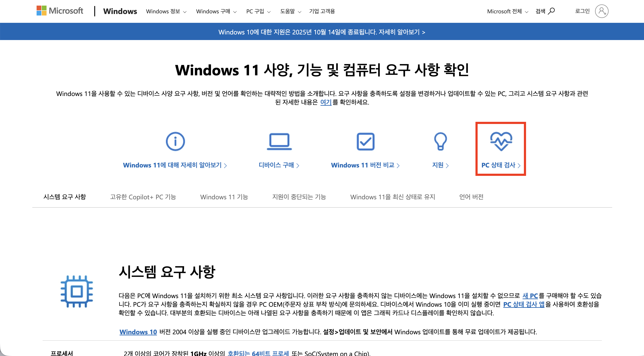Viewport: 644px width, 356px height.
Task: Click the 시스템 요구 사항 section heading
Action: click(x=167, y=272)
